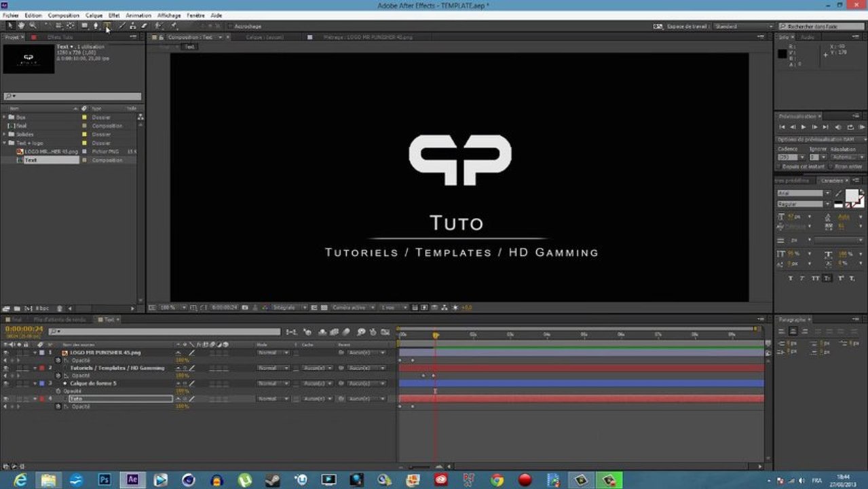Image resolution: width=868 pixels, height=489 pixels.
Task: Click the eyedropper in the Caractère panel
Action: point(839,194)
